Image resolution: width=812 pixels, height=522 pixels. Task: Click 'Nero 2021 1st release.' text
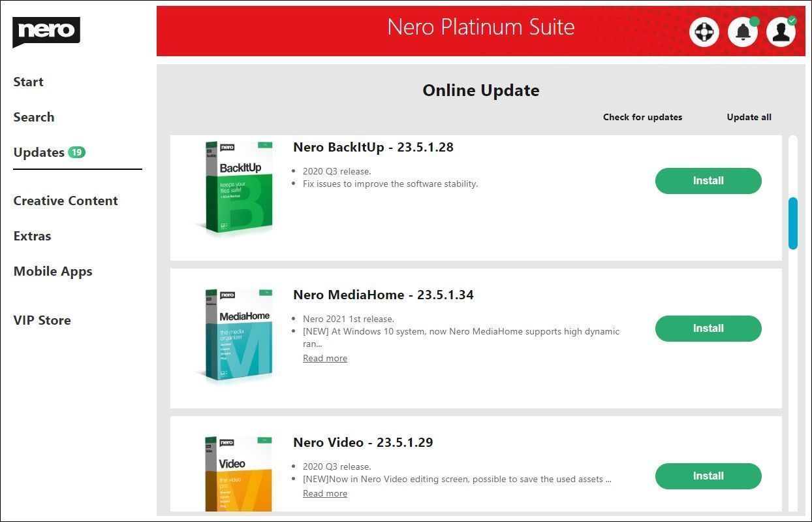349,319
